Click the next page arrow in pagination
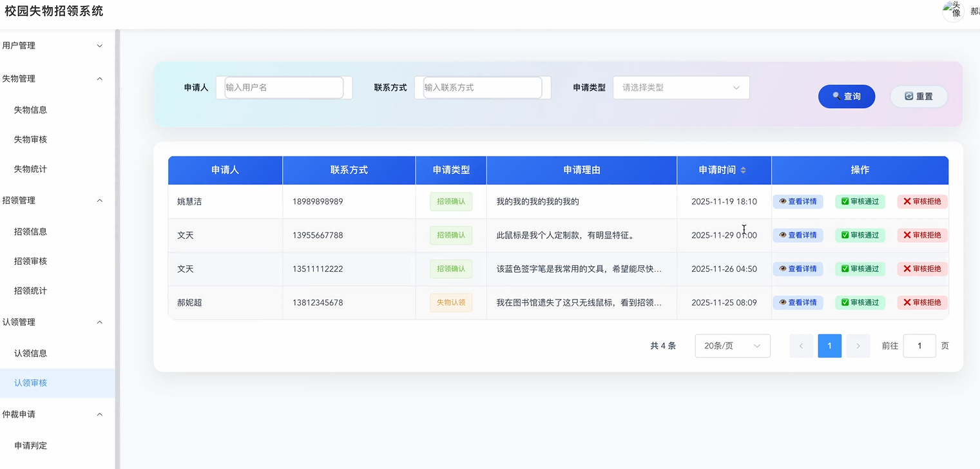Image resolution: width=980 pixels, height=469 pixels. (x=858, y=346)
